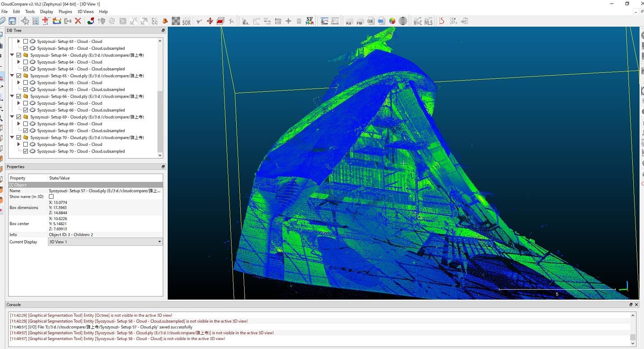Click the N+C normals tool icon
This screenshot has width=644, height=349.
418,21
